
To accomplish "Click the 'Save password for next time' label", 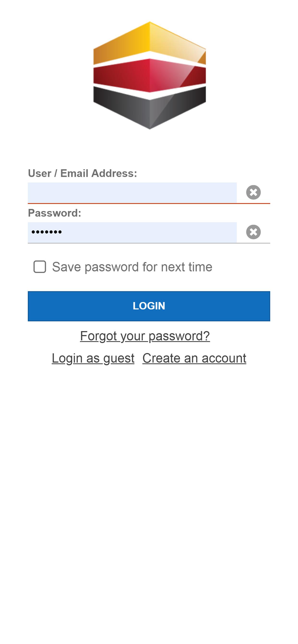I will (x=132, y=267).
